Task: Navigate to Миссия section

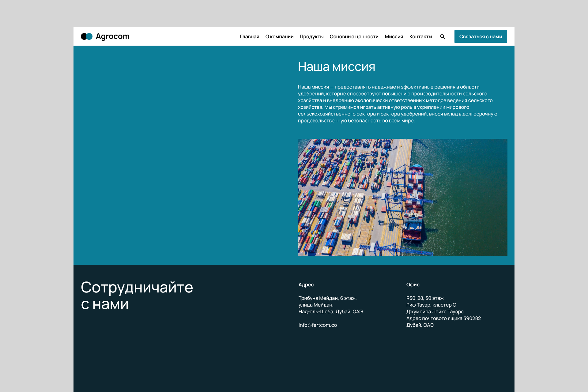Action: 394,36
